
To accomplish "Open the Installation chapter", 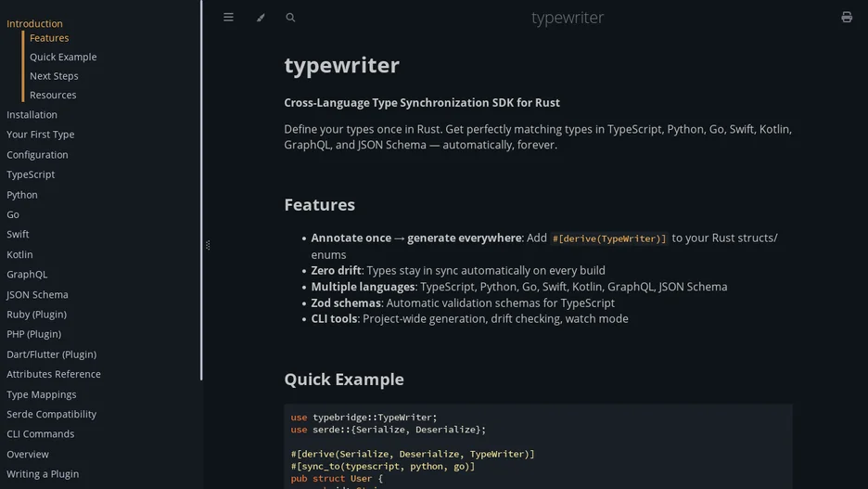I will coord(32,115).
